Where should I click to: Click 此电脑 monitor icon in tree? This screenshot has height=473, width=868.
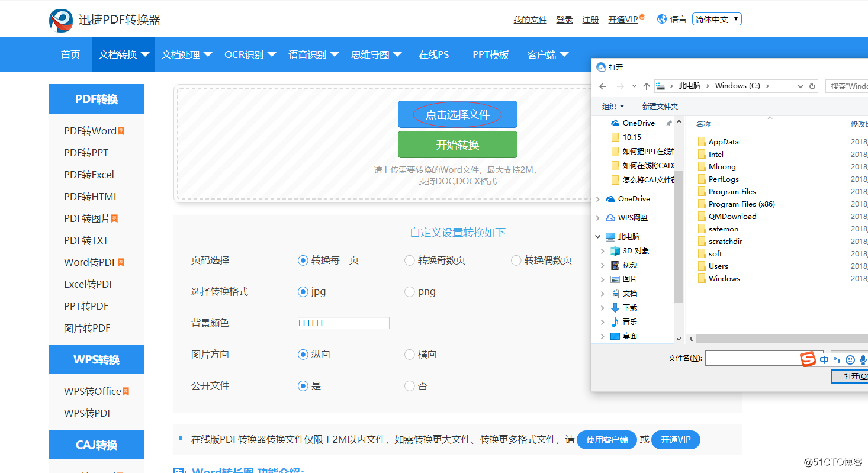610,237
